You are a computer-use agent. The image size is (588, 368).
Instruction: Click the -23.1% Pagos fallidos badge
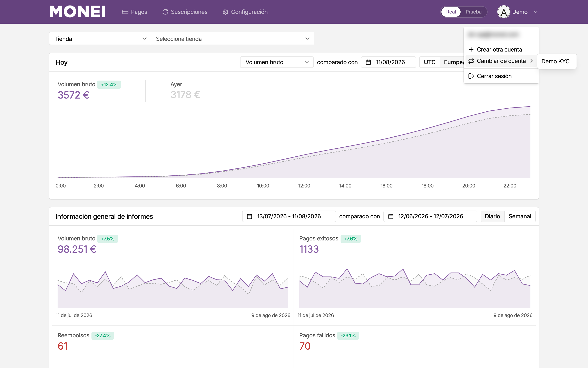(x=348, y=336)
